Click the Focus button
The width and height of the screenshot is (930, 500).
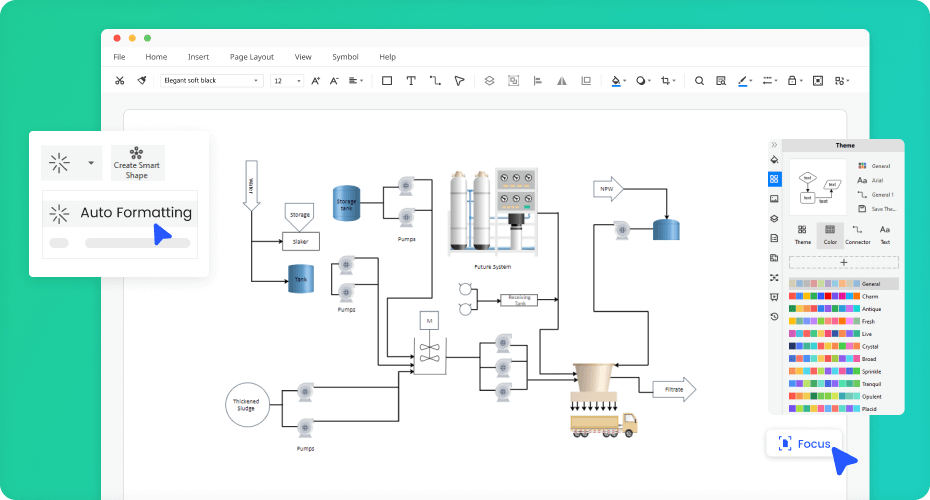(804, 444)
